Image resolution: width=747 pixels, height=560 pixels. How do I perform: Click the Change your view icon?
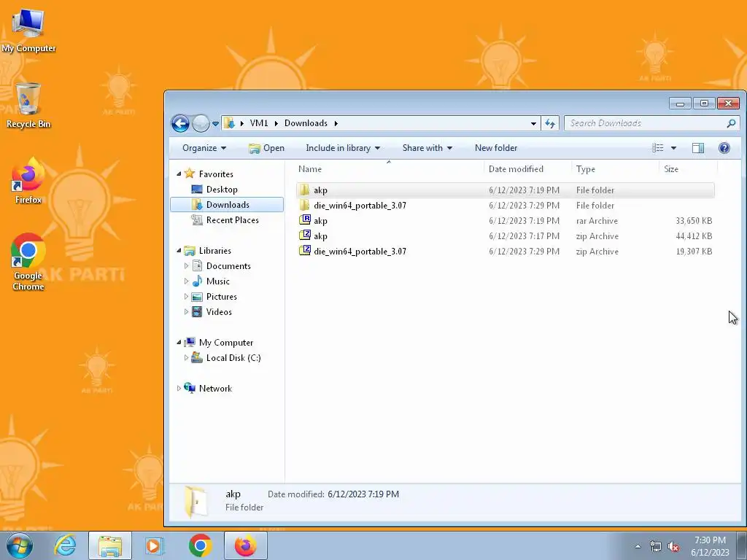[x=658, y=148]
